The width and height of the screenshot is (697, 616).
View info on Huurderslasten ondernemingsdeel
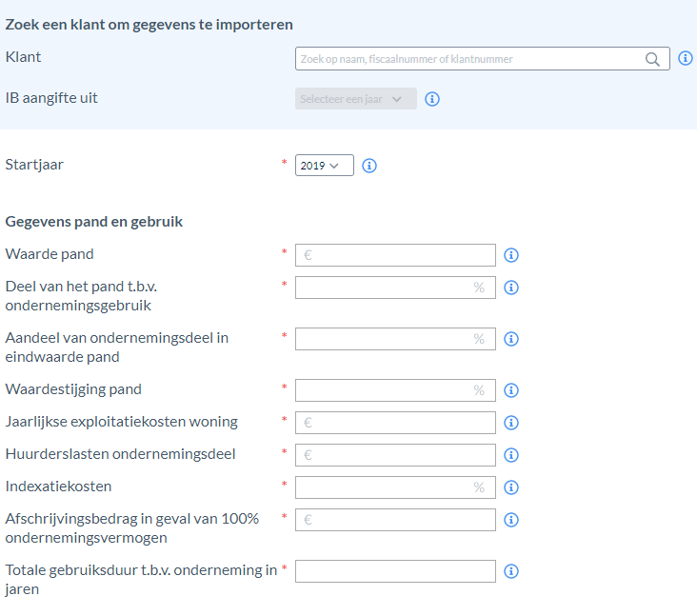(x=510, y=455)
